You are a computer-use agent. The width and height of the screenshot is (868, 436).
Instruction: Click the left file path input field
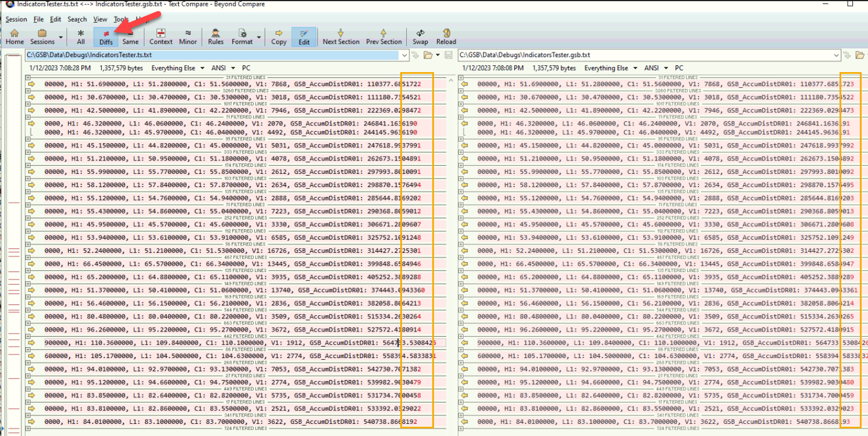tap(215, 55)
